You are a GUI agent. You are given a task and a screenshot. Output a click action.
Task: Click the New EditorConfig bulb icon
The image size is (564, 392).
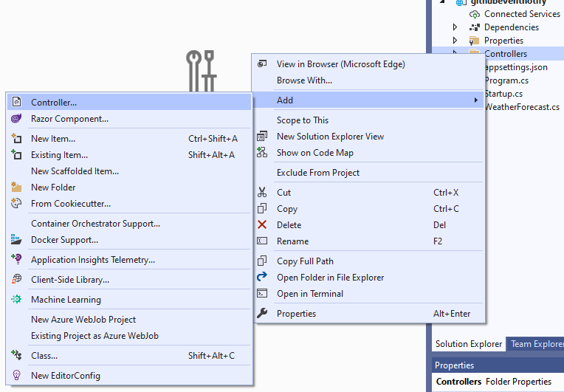coord(16,375)
